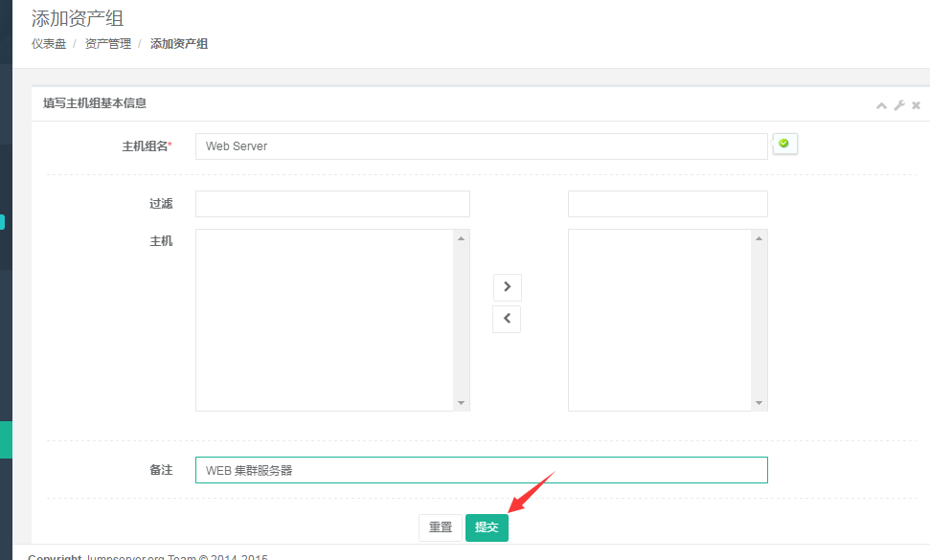Navigate to 资产管理 via the breadcrumb
930x560 pixels.
pos(106,43)
